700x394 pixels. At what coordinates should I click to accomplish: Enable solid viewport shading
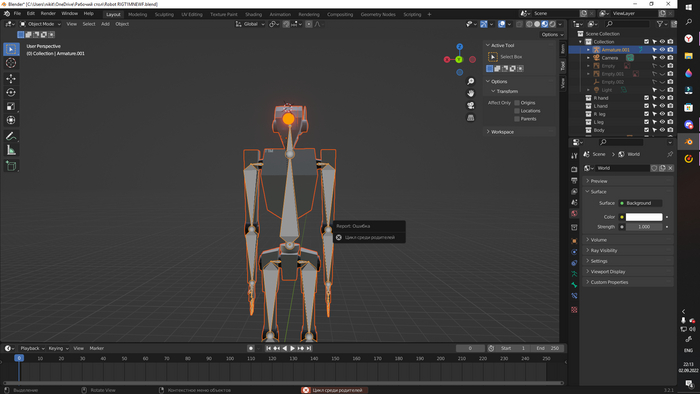[537, 24]
